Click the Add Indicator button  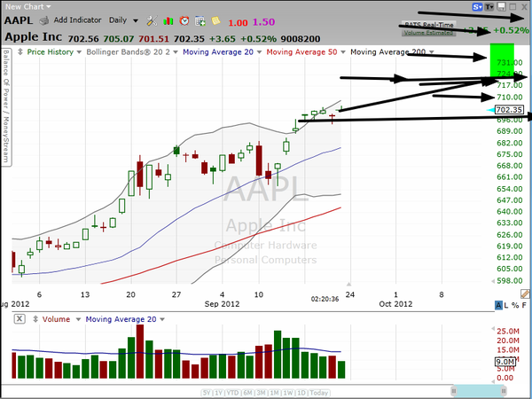coord(77,20)
